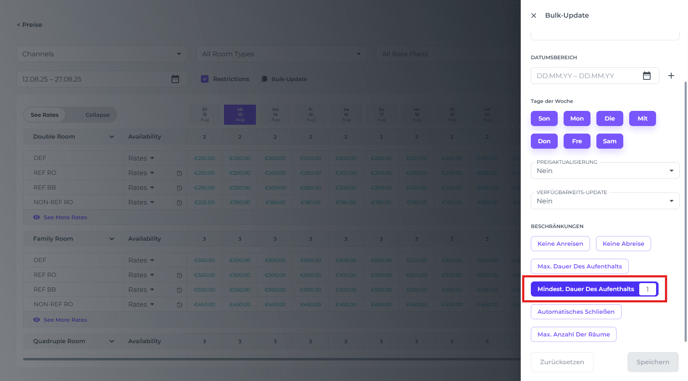688x381 pixels.
Task: Close the Bulk-Update panel with X icon
Action: tap(534, 15)
